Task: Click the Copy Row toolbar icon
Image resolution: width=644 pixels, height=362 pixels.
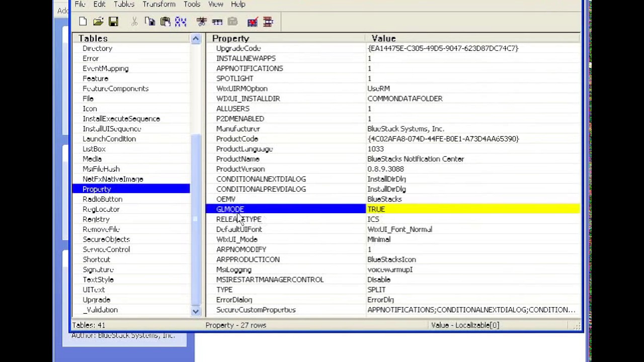Action: pos(217,21)
